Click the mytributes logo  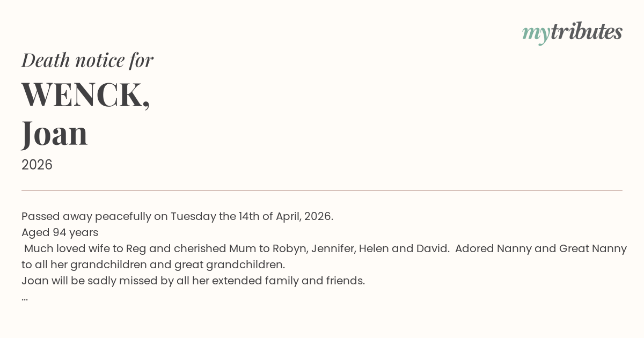click(x=572, y=32)
